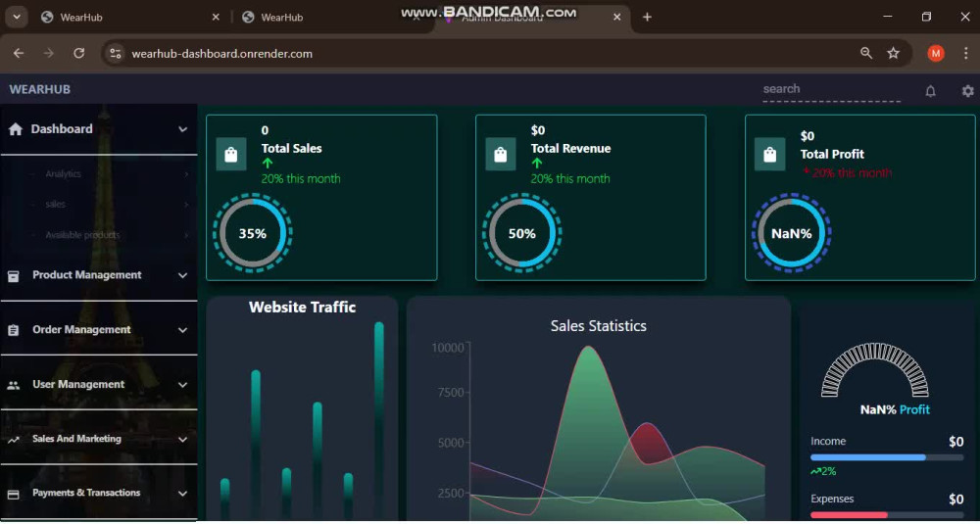Click the Order Management clipboard icon
Viewport: 980px width, 524px height.
(14, 330)
